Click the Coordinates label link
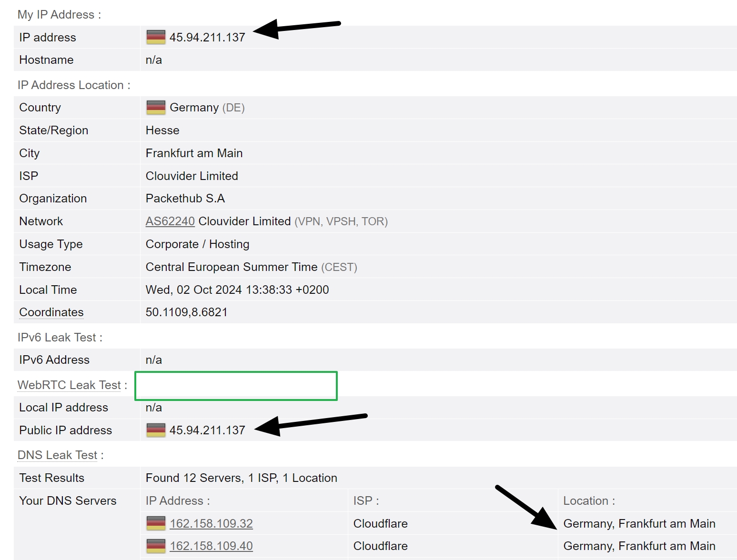This screenshot has height=560, width=737. (51, 312)
